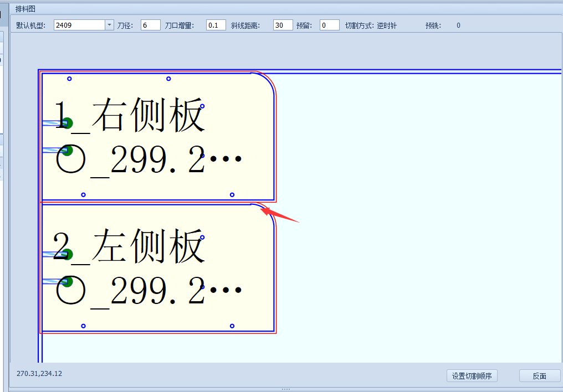Image resolution: width=563 pixels, height=392 pixels.
Task: Click the 反面 flip-side button
Action: pos(539,375)
